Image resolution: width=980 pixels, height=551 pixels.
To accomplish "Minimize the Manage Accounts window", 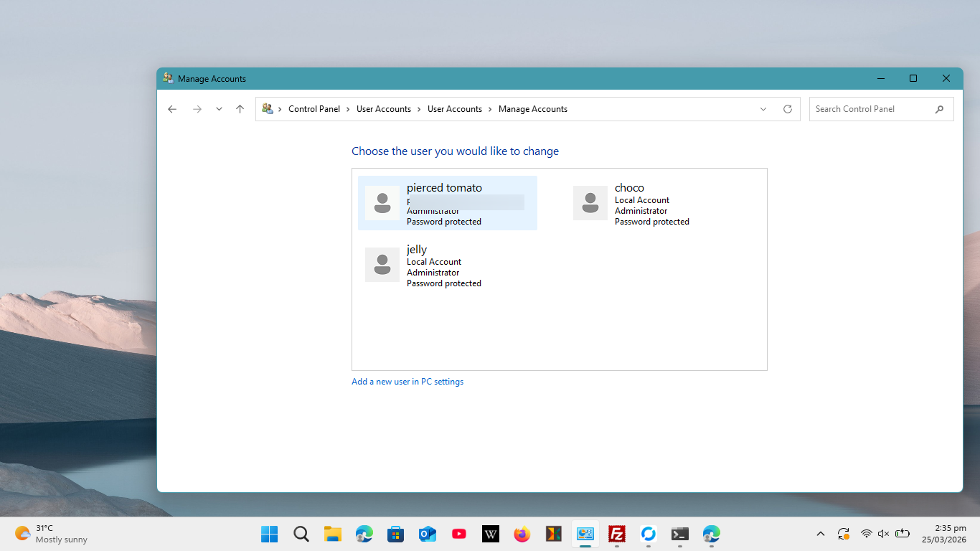I will [x=880, y=78].
